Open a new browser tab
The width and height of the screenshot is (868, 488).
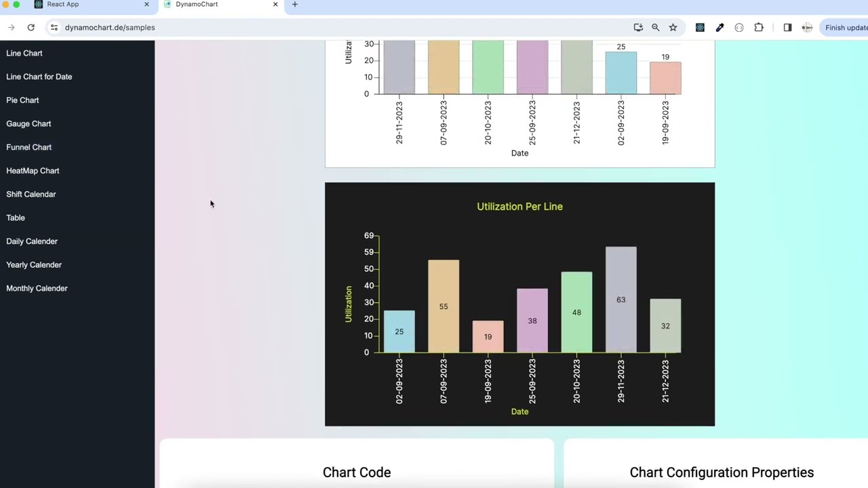point(294,4)
